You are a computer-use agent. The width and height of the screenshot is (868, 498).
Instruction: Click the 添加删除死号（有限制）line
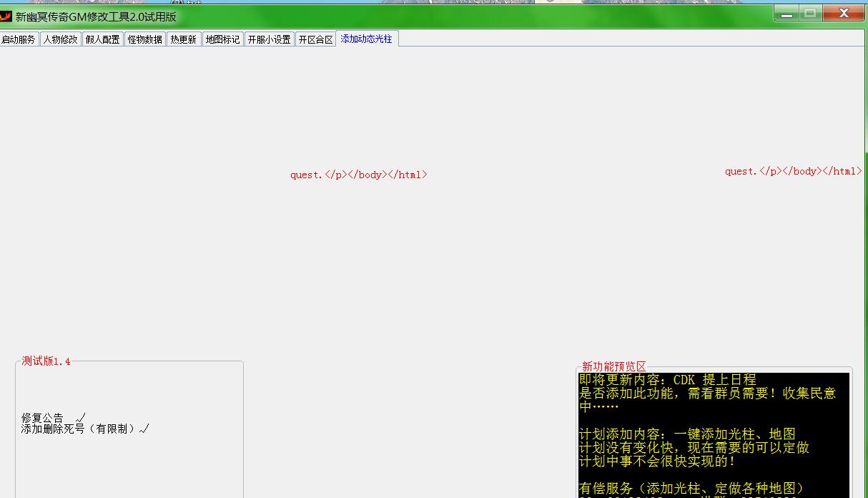click(x=79, y=429)
